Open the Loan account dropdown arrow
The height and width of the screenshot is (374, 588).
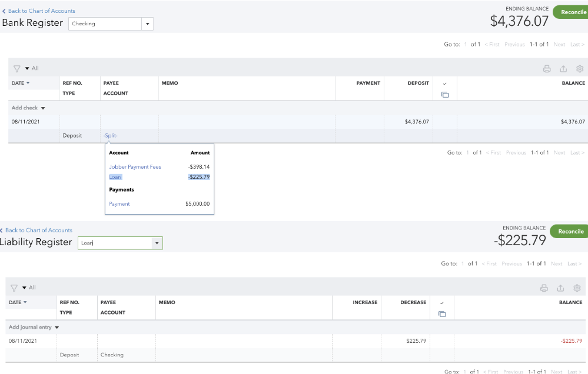[156, 243]
